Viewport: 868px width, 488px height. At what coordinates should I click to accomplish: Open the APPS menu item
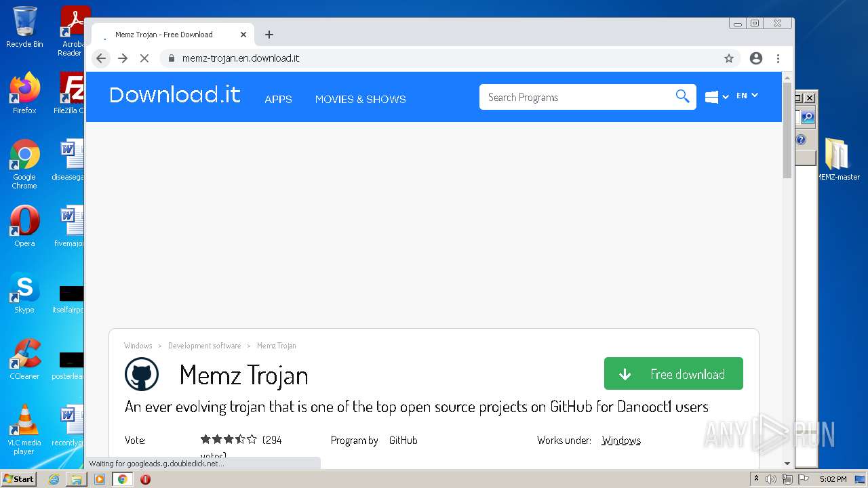point(278,99)
